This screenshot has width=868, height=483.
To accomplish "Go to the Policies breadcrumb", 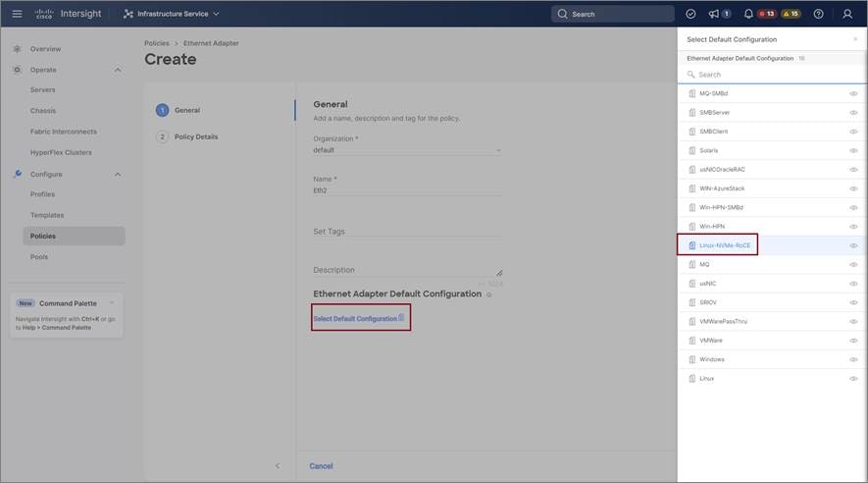I will 157,43.
